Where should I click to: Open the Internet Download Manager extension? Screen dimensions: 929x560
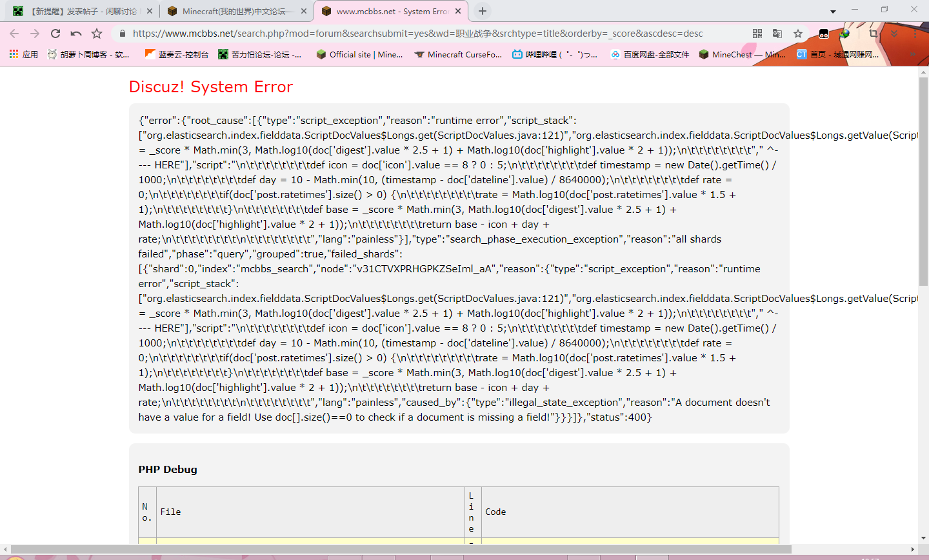tap(844, 34)
